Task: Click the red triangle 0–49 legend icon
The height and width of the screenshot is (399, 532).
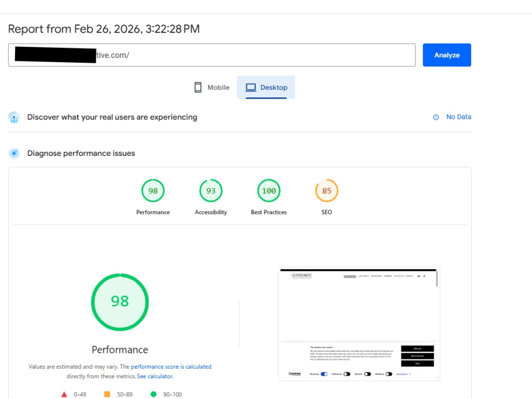Action: 64,394
